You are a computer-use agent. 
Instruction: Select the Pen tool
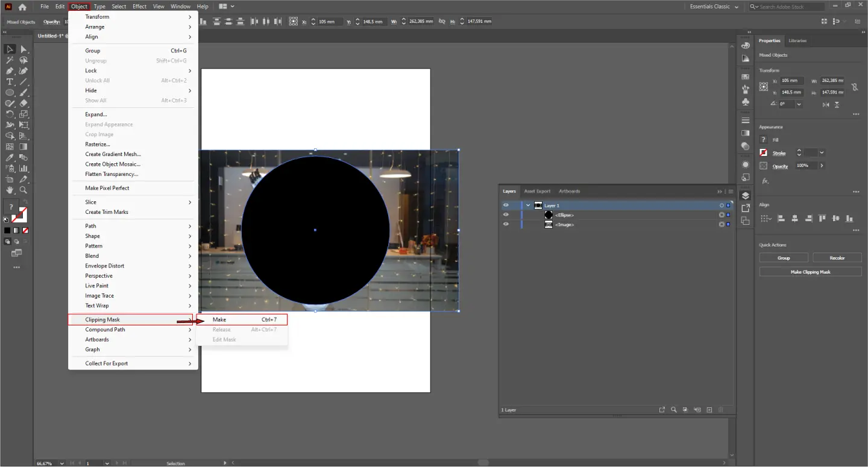(x=10, y=71)
